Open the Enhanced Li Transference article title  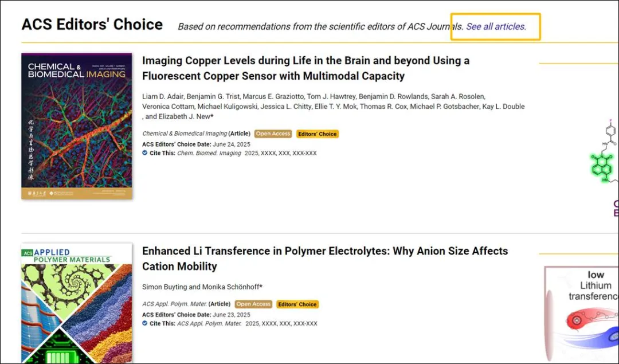pyautogui.click(x=325, y=259)
